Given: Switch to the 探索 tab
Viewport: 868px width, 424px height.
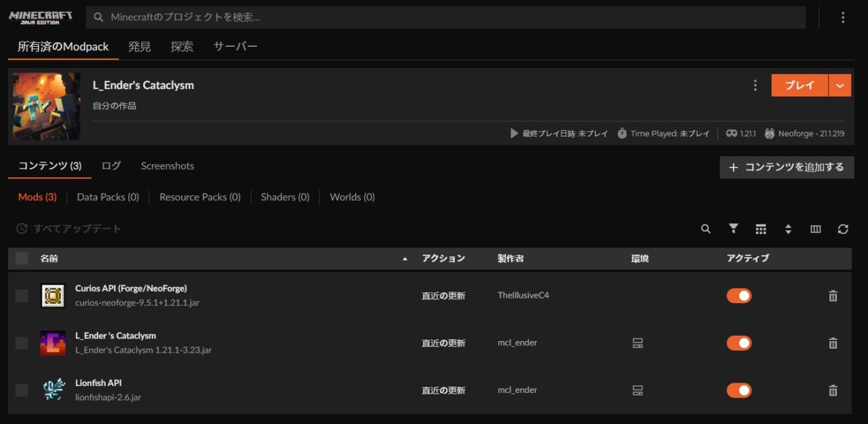Looking at the screenshot, I should [182, 47].
